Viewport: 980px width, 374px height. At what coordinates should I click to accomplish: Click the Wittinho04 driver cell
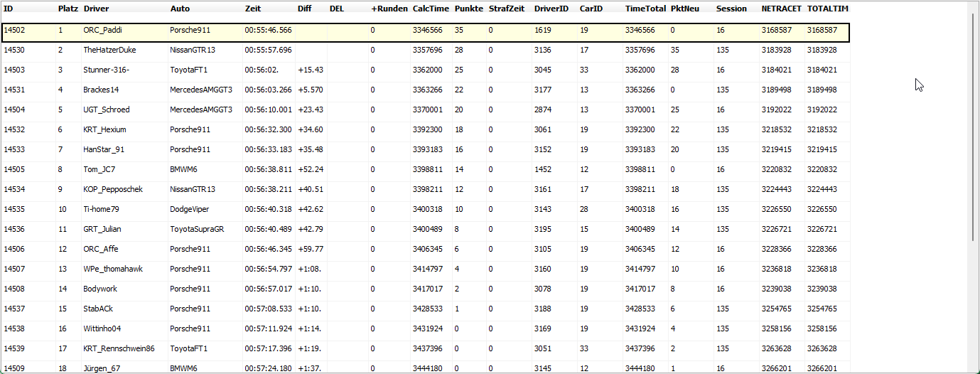102,329
